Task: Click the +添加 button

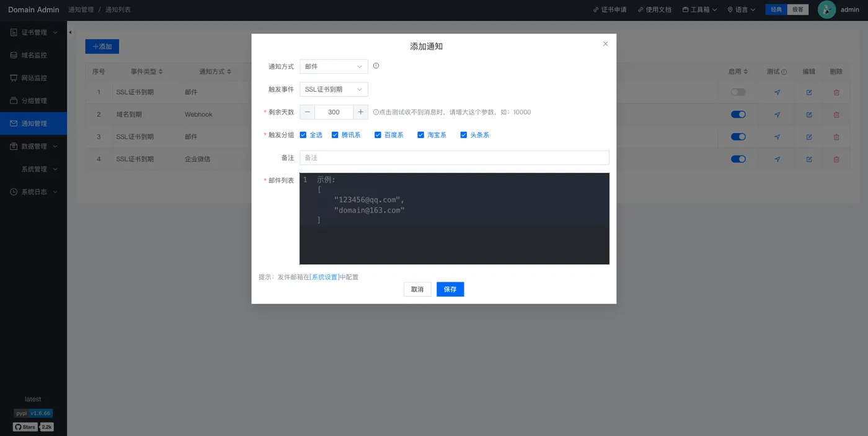Action: (x=102, y=46)
